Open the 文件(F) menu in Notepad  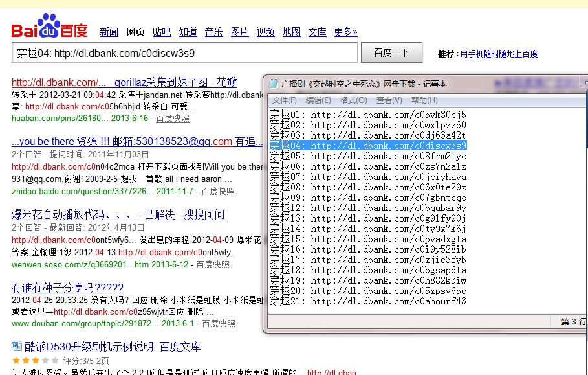285,100
